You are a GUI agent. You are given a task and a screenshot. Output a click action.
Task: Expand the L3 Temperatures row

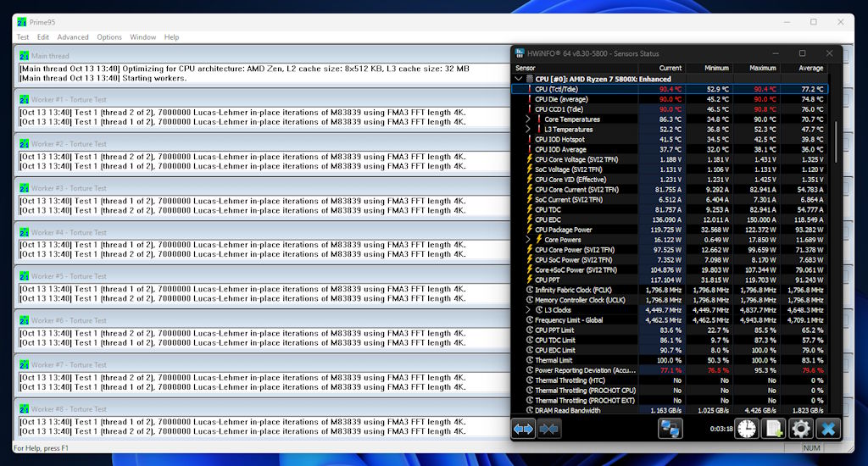click(528, 130)
